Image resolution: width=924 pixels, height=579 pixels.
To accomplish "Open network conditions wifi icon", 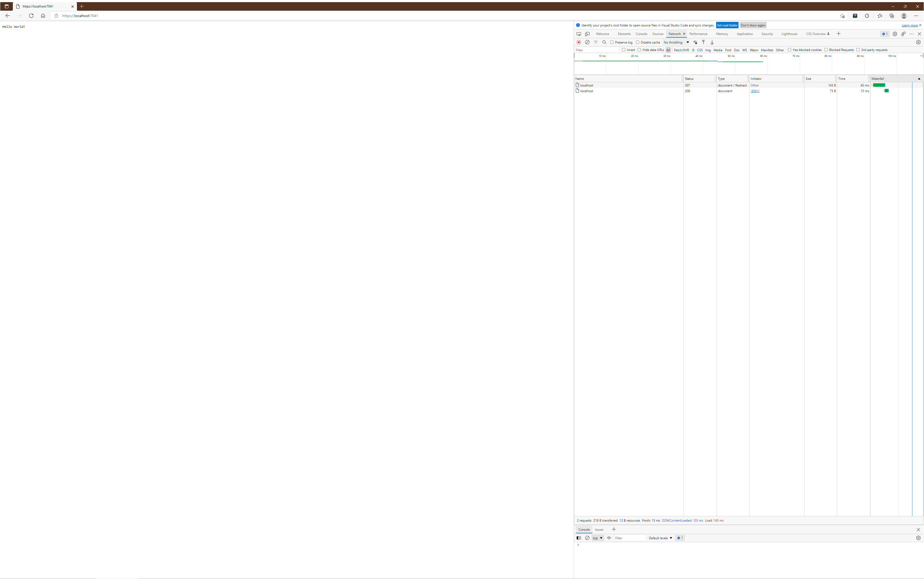I will (695, 42).
